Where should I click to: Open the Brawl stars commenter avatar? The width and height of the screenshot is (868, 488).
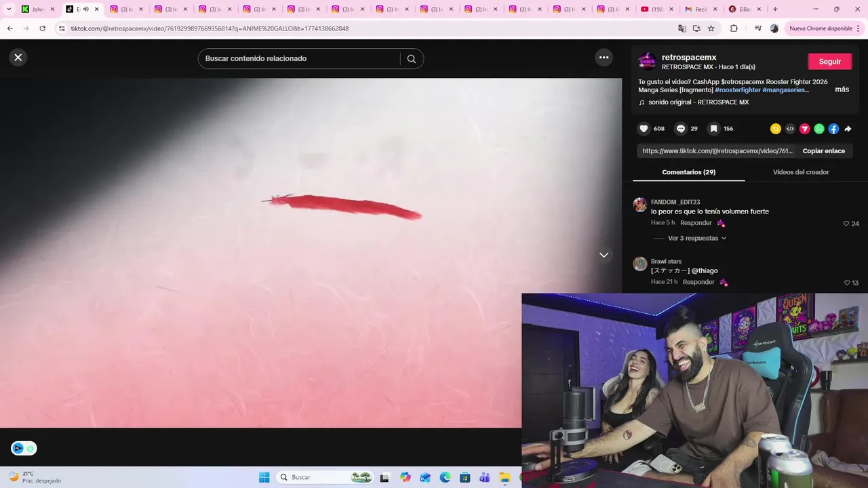pos(639,264)
